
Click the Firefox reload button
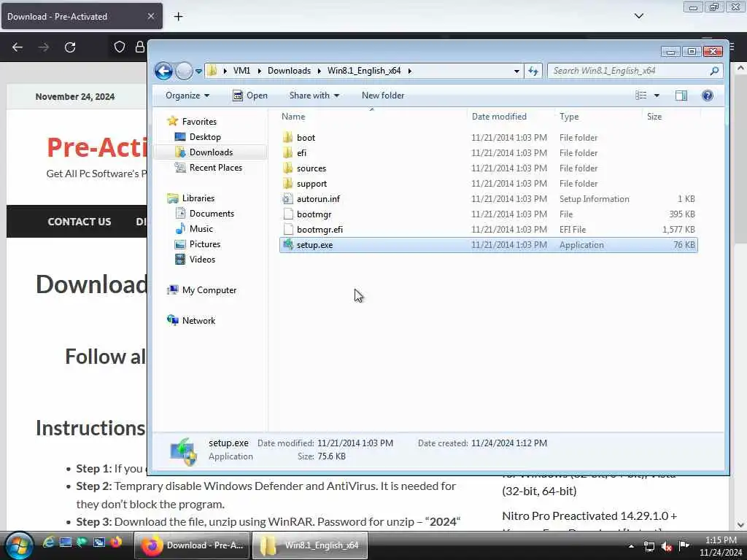[x=70, y=47]
